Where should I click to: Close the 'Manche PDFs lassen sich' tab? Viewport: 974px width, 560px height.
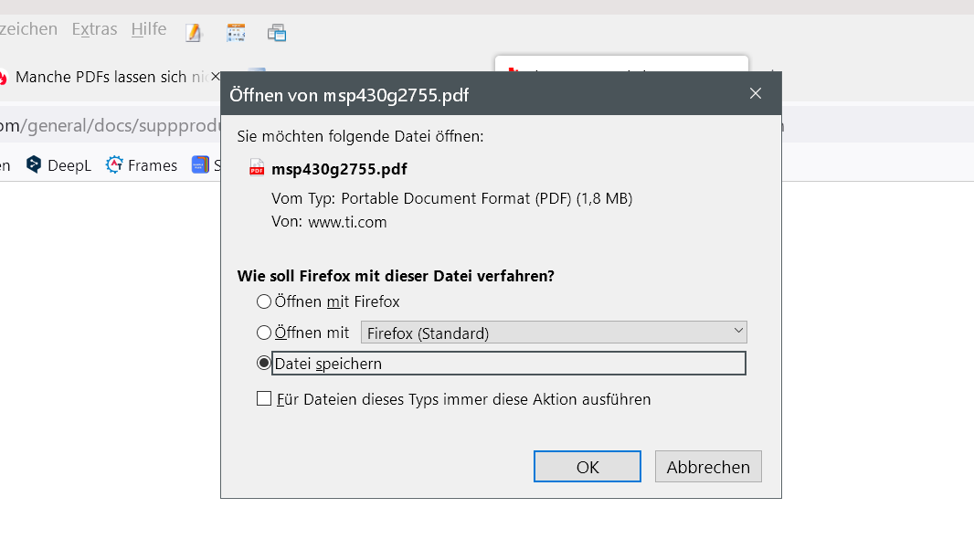click(216, 77)
